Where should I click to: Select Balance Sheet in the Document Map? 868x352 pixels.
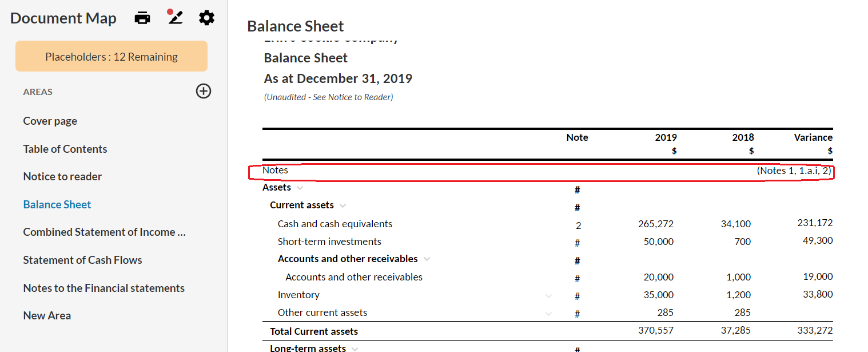57,204
